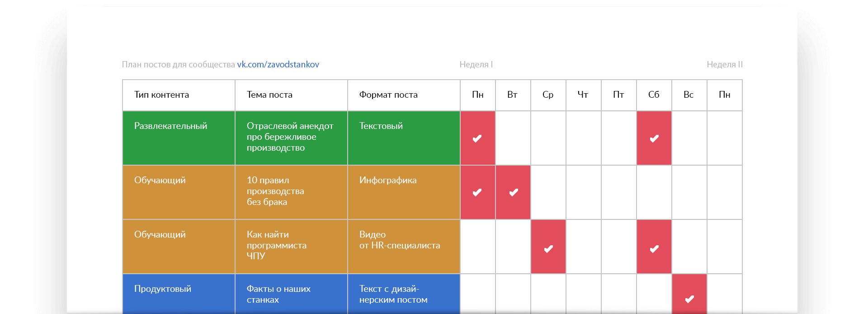Toggle Monday checkmark for Инфографика row
The image size is (868, 314).
coord(477,192)
